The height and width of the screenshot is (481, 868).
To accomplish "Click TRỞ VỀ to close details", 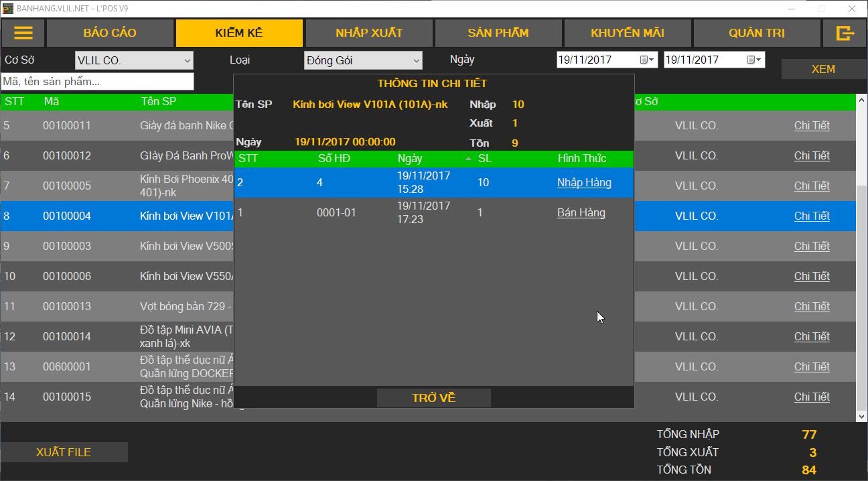I will [433, 398].
